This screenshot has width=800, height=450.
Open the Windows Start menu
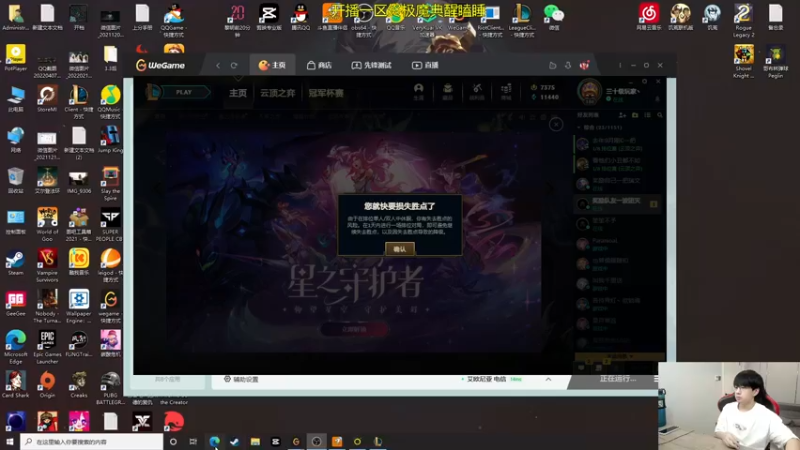click(x=10, y=441)
